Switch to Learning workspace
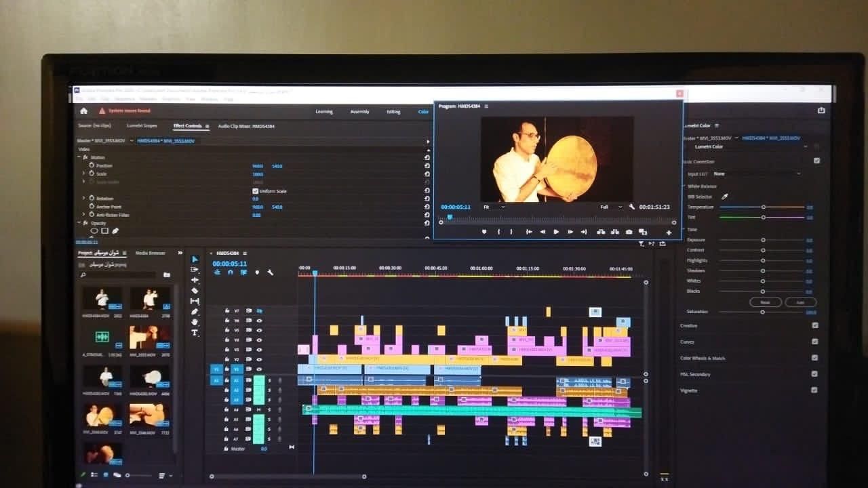Screen dimensions: 868x488 324,112
